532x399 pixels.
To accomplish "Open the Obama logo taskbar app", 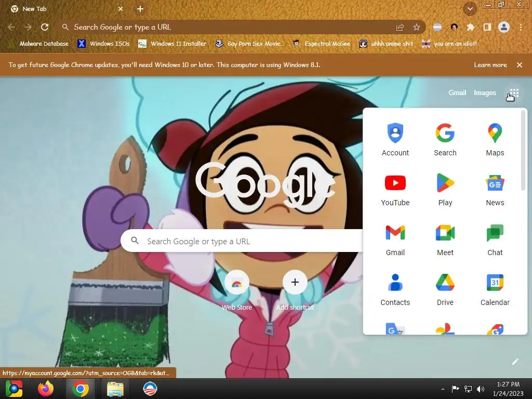I will click(x=150, y=389).
